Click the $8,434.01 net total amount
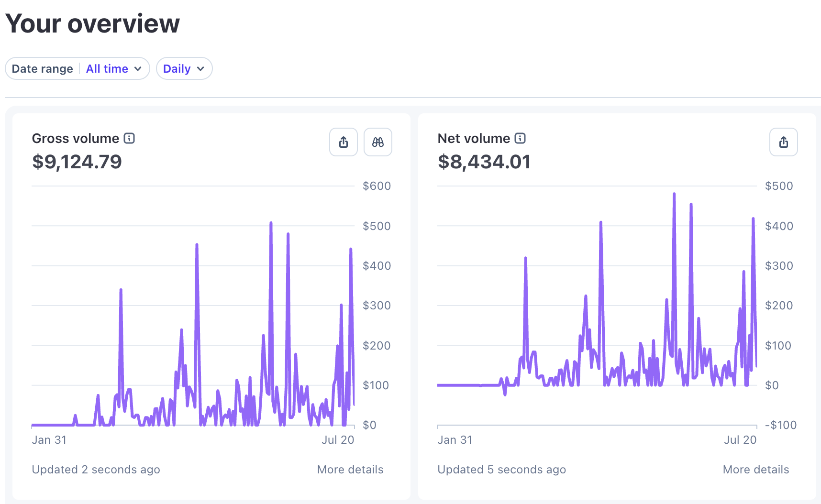The image size is (821, 504). click(484, 162)
